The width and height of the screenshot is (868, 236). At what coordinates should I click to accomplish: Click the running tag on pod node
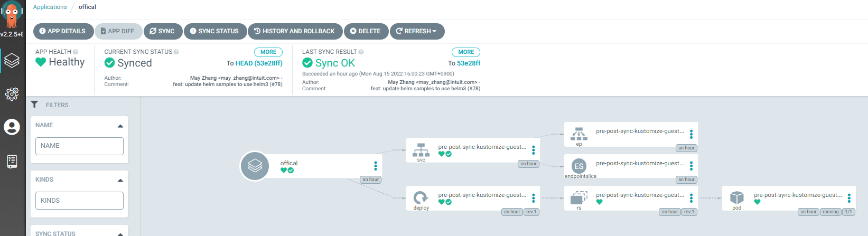tap(830, 212)
